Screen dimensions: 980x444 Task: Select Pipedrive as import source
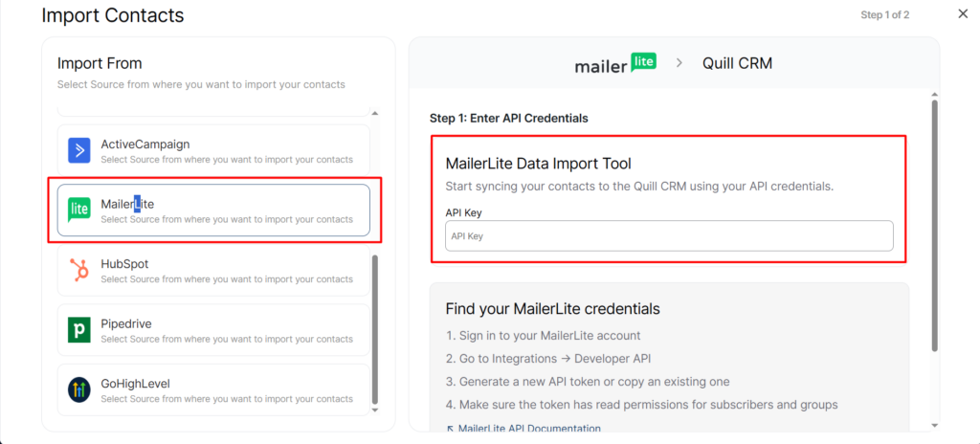pyautogui.click(x=213, y=330)
